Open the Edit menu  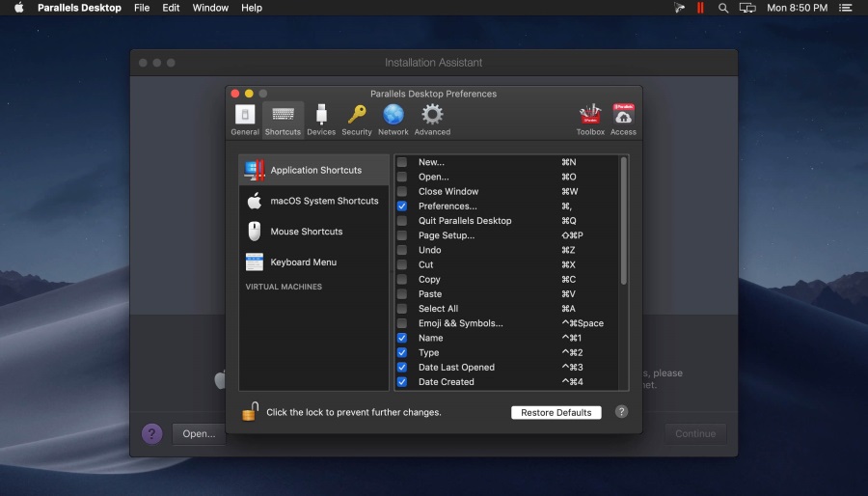(171, 8)
